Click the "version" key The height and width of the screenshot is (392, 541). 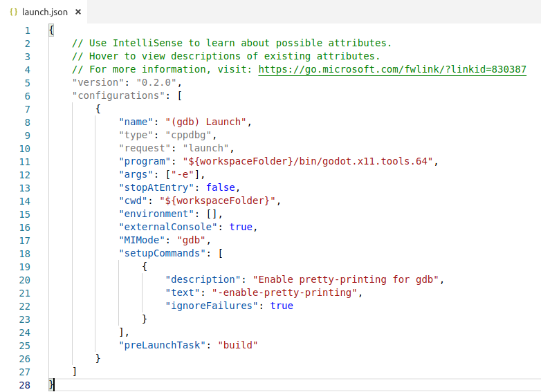tap(98, 83)
